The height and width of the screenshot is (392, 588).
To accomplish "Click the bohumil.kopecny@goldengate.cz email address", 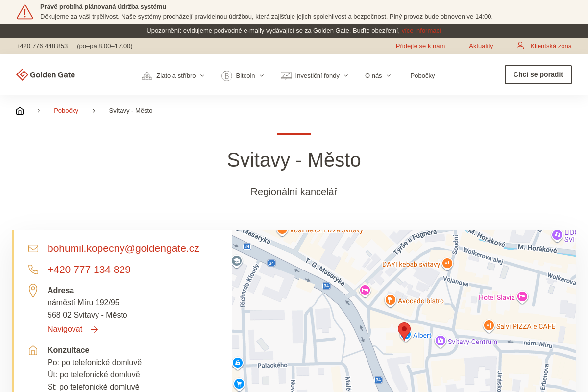I will coord(123,248).
